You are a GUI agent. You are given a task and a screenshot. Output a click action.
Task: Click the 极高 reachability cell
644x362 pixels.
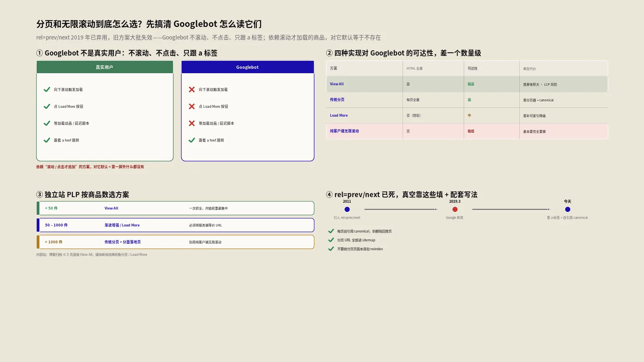tap(471, 84)
